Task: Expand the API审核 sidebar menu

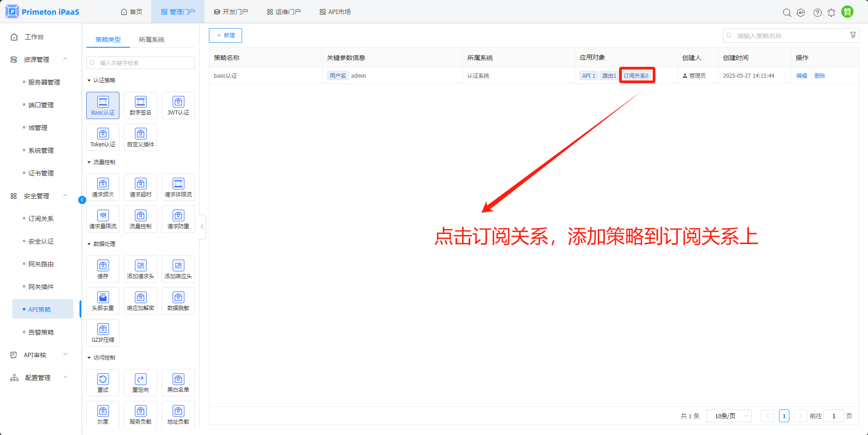Action: click(39, 355)
